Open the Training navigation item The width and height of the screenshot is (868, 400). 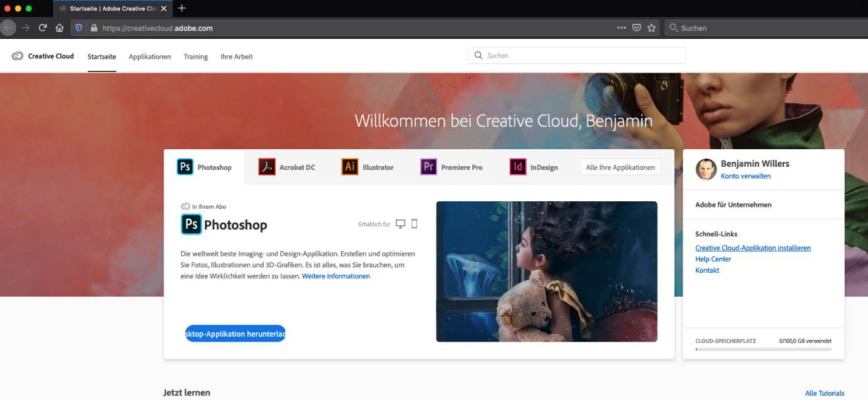[x=195, y=56]
